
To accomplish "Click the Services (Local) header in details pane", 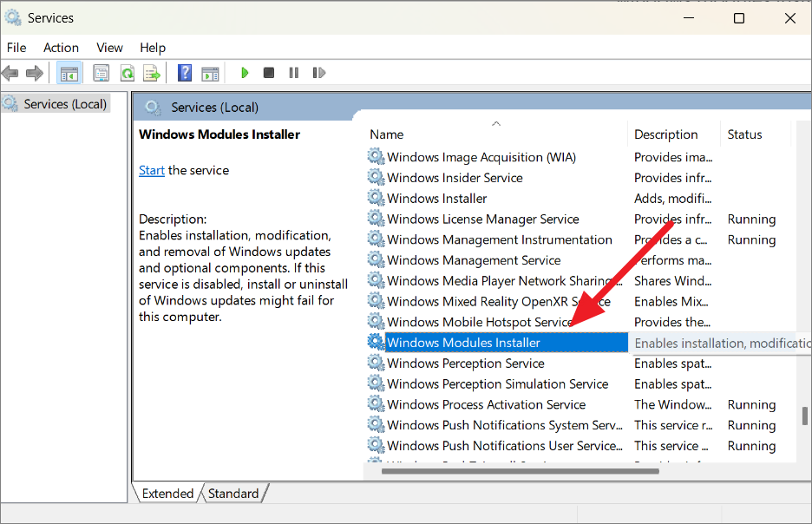I will tap(214, 108).
